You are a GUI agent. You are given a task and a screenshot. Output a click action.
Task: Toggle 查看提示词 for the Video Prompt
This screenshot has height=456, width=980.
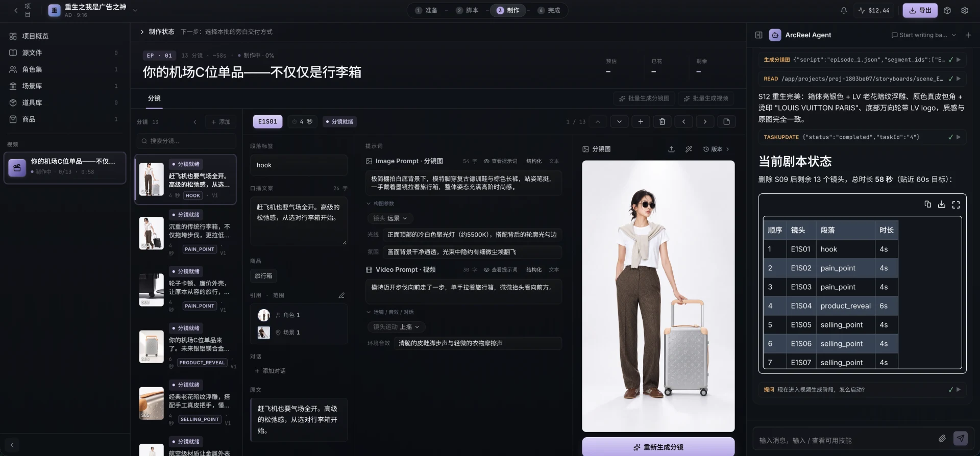coord(500,270)
